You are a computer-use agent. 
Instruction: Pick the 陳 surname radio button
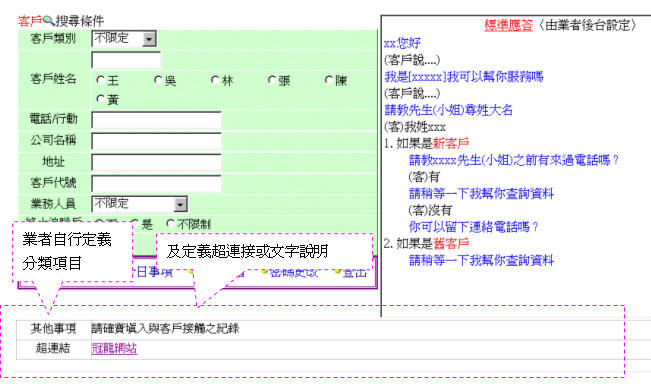[329, 79]
